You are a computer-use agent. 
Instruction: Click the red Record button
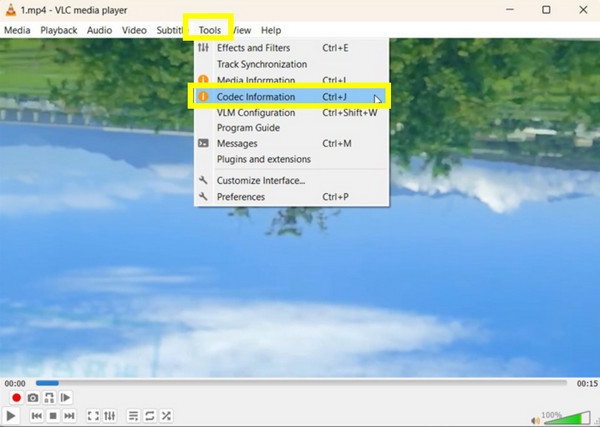[16, 398]
